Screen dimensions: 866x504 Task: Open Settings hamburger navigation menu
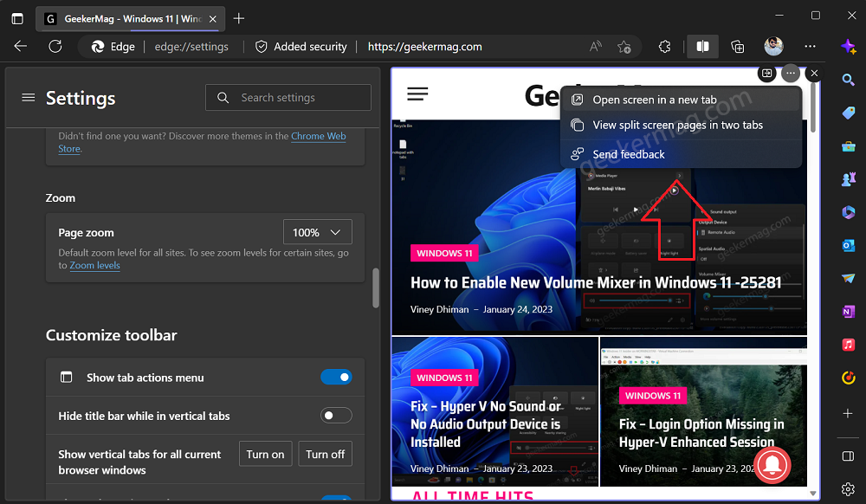[x=29, y=98]
